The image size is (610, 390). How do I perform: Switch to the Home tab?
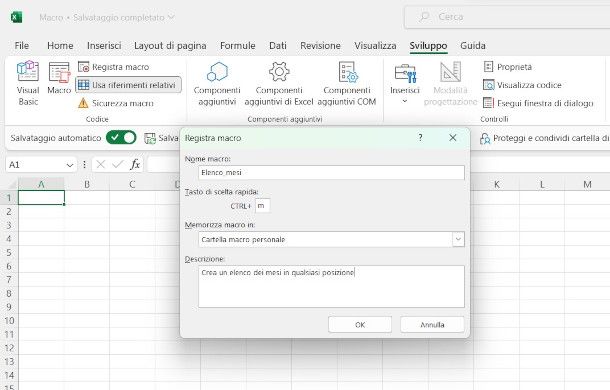[60, 46]
